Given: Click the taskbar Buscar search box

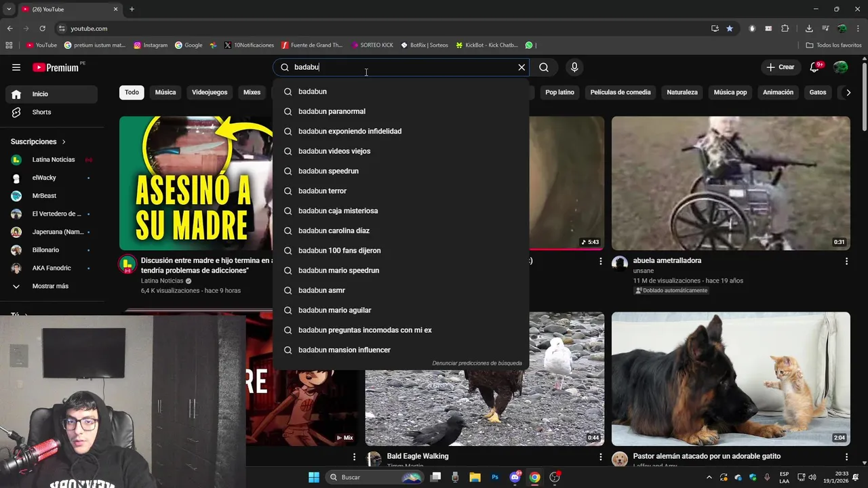Looking at the screenshot, I should pos(375,477).
